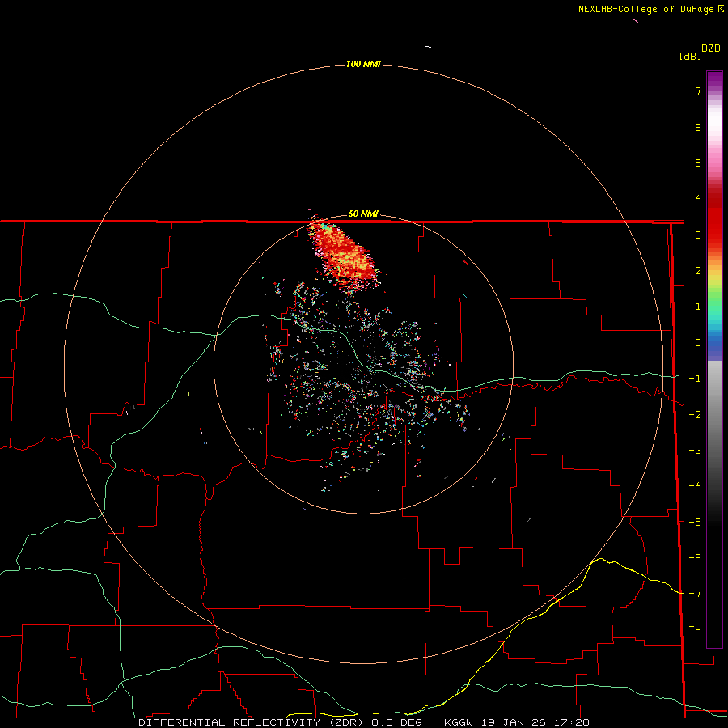
Task: Click the large red-orange ZDR echo region
Action: pyautogui.click(x=344, y=256)
